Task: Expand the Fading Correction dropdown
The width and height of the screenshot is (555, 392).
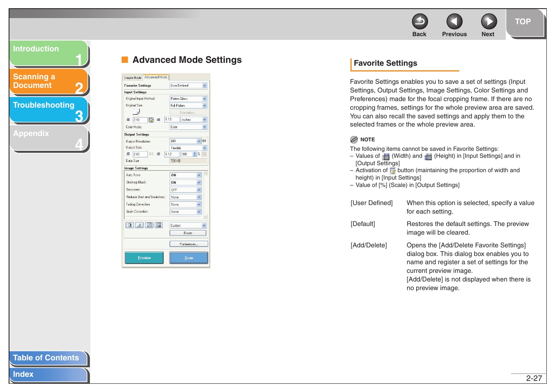Action: [x=186, y=204]
